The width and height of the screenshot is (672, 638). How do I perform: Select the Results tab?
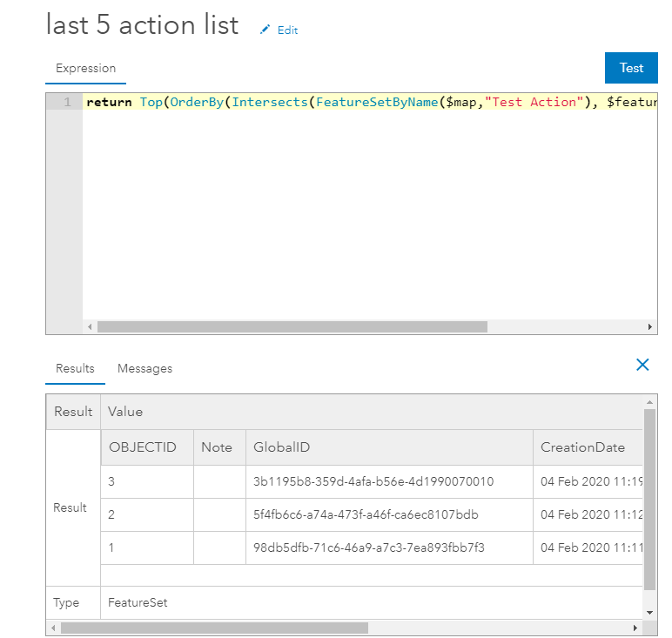[x=75, y=368]
